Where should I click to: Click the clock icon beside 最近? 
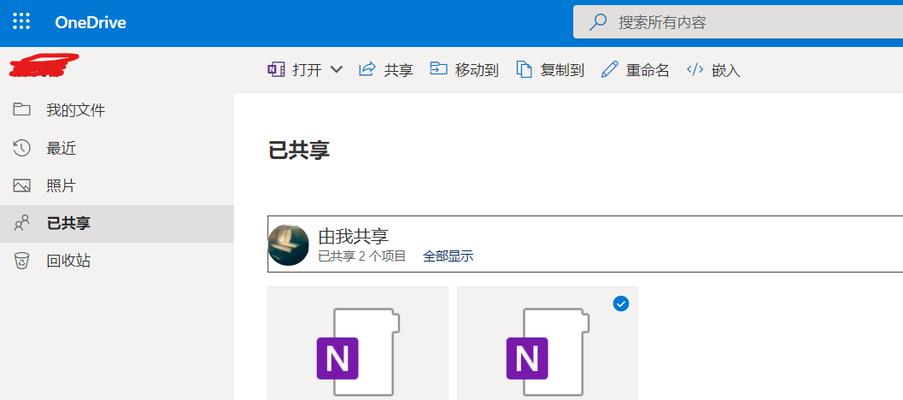pos(21,148)
